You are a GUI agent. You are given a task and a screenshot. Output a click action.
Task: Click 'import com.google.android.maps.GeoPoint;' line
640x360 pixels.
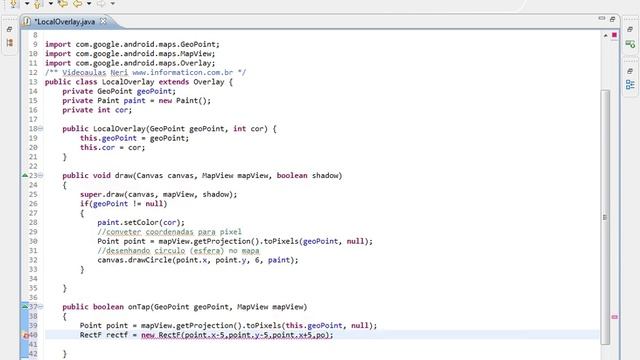132,44
